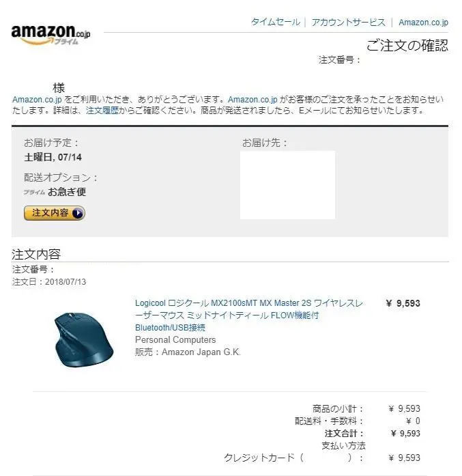
Task: Open the アカウントサービス header link
Action: 348,22
